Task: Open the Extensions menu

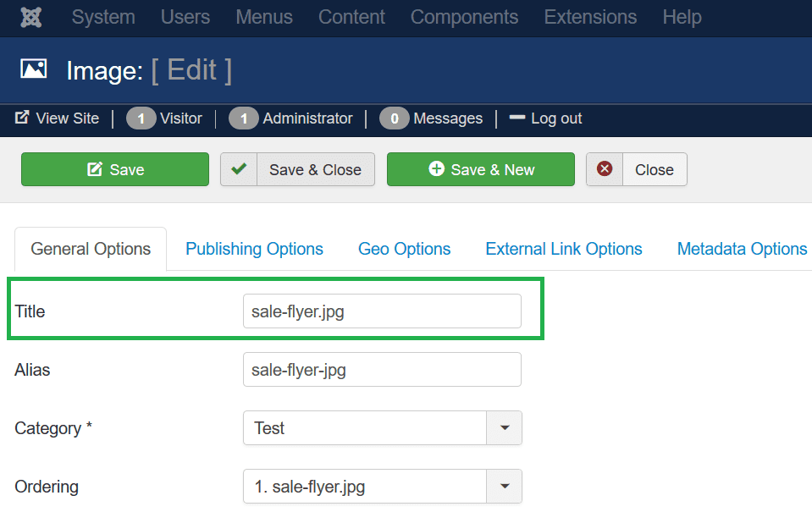Action: 590,17
